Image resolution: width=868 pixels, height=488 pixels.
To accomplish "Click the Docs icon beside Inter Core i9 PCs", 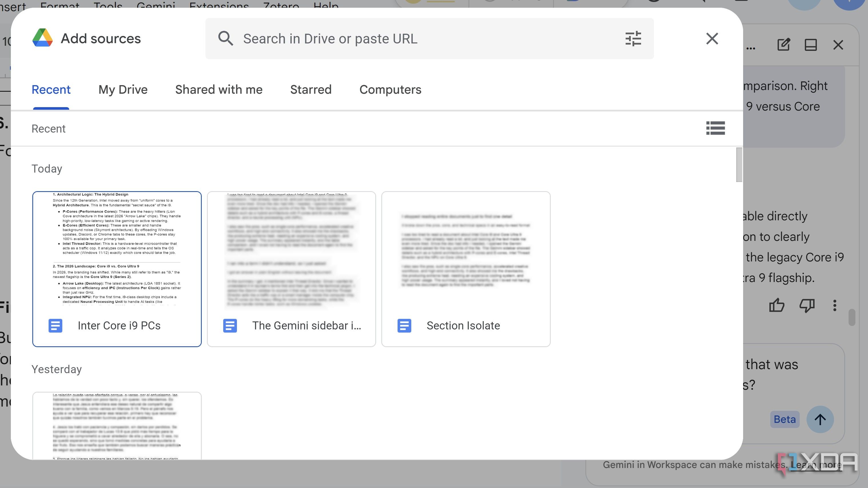I will click(55, 326).
